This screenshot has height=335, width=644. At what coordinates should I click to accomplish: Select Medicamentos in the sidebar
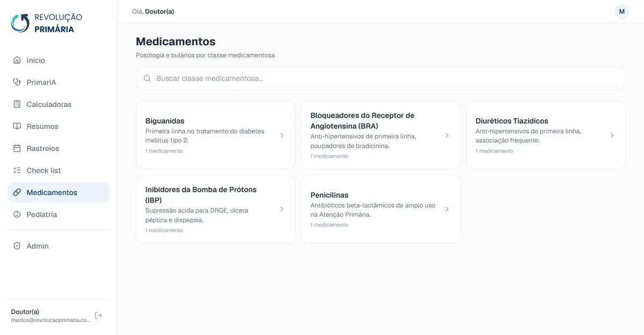click(58, 192)
